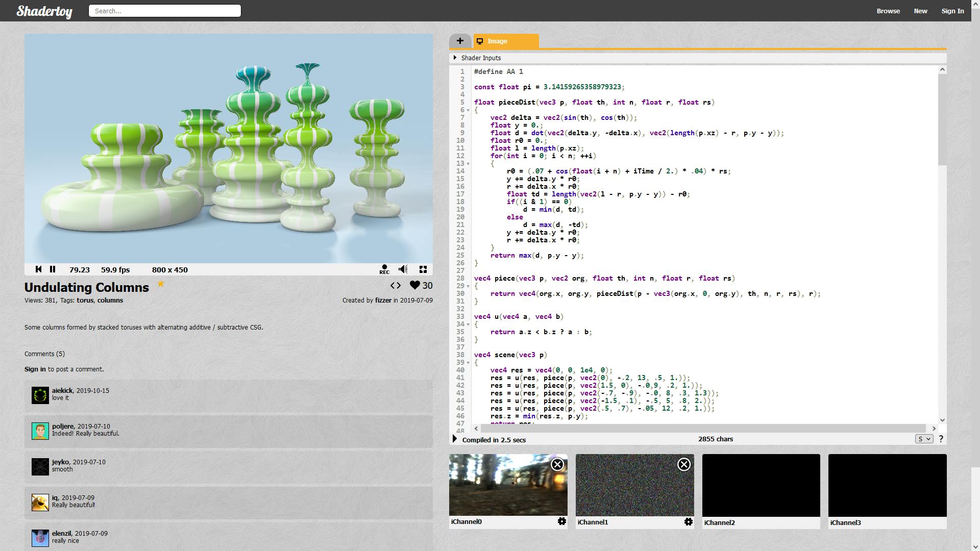Pause the shader playback
Image resolution: width=980 pixels, height=551 pixels.
point(53,269)
